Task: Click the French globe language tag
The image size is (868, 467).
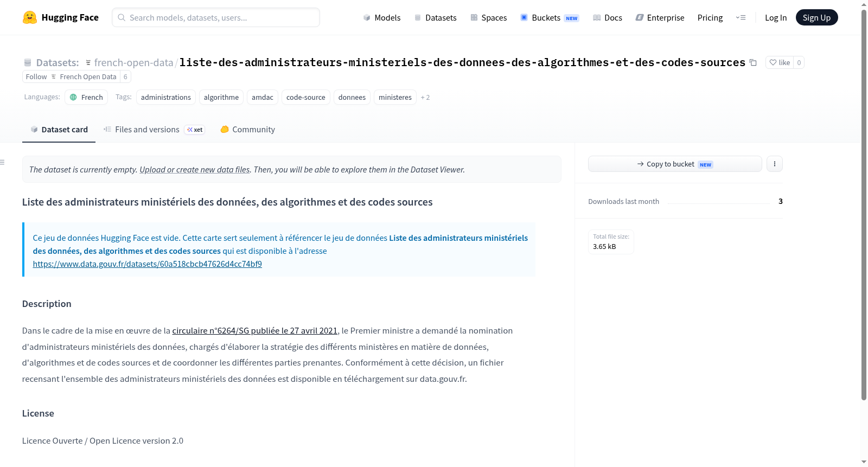Action: point(86,97)
